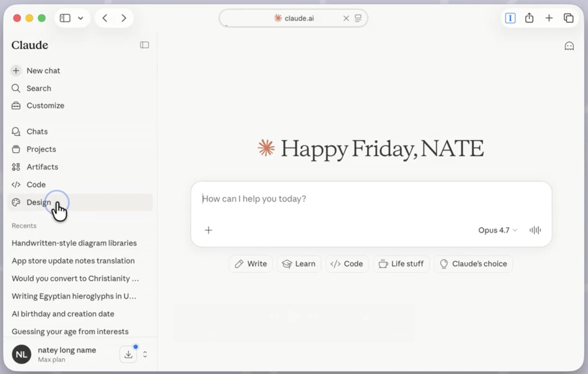Open the recent chat about AI birthday and creation date

(x=63, y=314)
